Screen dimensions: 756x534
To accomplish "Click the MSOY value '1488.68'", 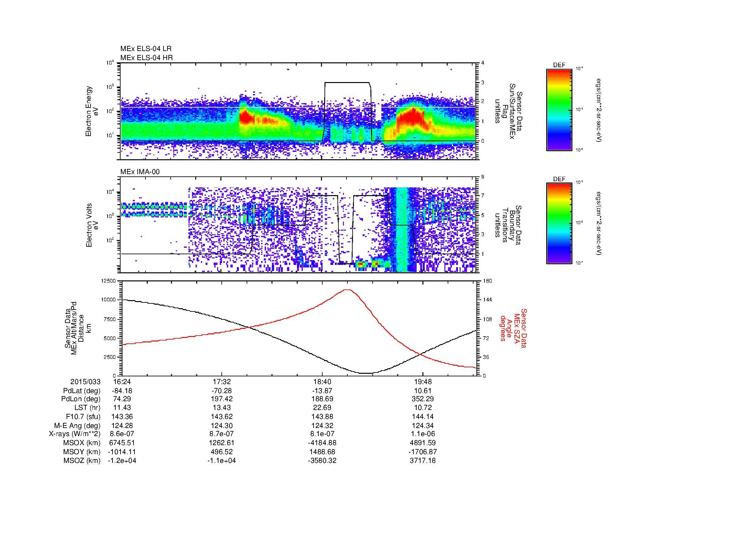I will point(322,452).
